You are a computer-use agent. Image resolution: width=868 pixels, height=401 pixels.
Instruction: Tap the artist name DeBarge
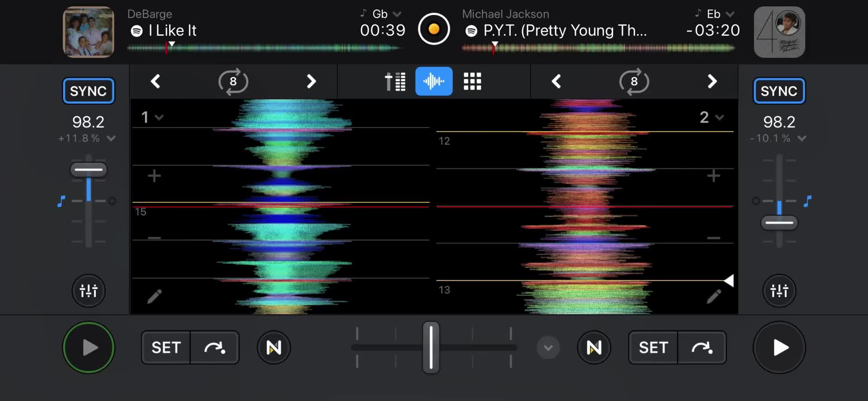coord(150,14)
